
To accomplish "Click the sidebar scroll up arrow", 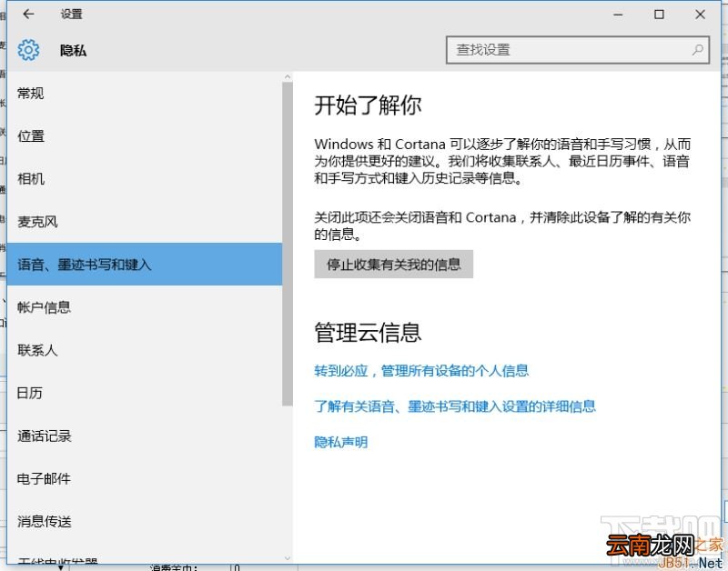I will 288,76.
